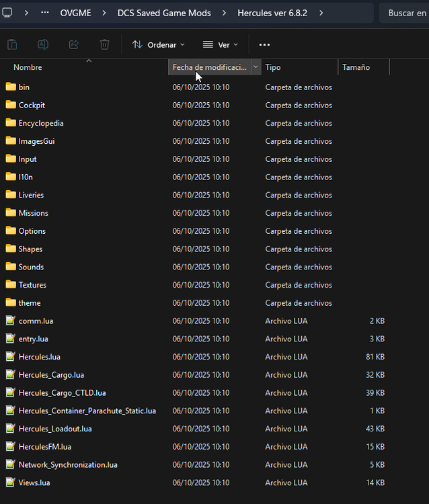Go to OVGME in the breadcrumb
The image size is (429, 504).
click(75, 13)
